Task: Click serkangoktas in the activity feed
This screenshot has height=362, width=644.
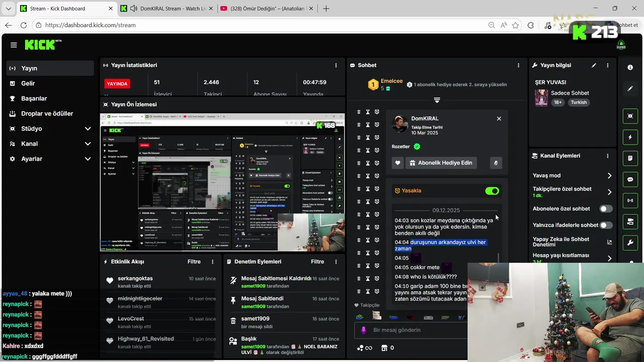Action: coord(135,279)
